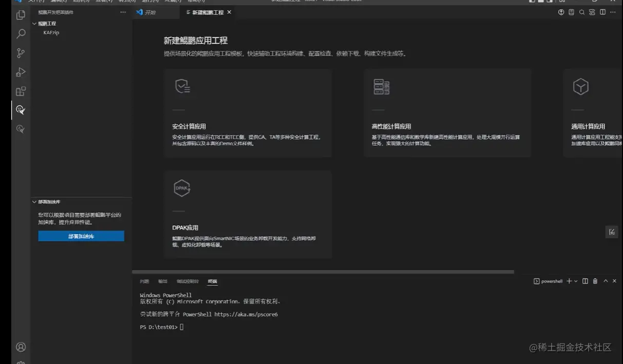This screenshot has width=623, height=364.
Task: Maximize panel size with the caret icon
Action: [x=606, y=281]
